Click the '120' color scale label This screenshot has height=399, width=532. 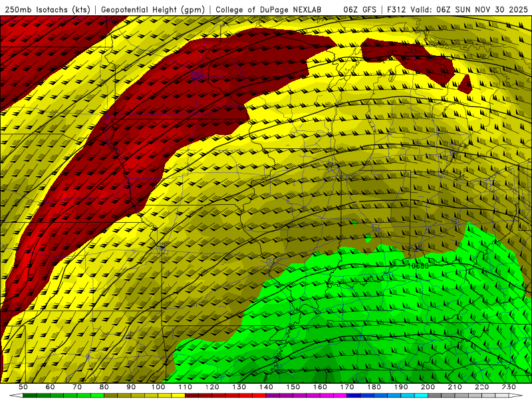point(212,387)
